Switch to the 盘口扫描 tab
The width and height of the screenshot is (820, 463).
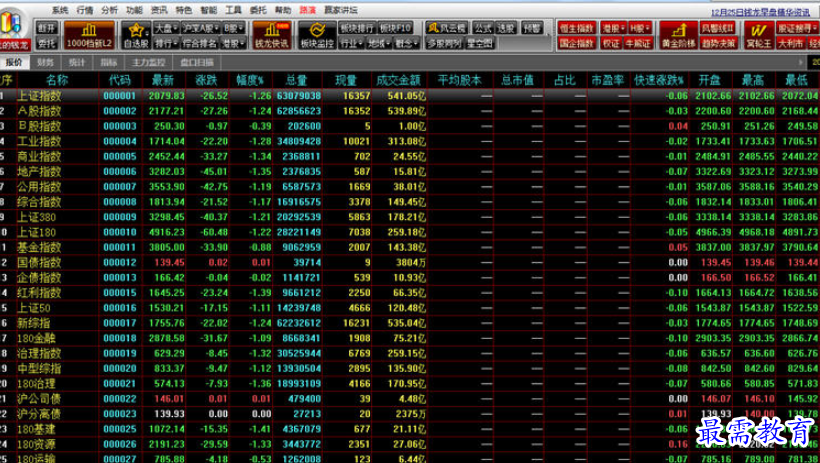tap(197, 63)
